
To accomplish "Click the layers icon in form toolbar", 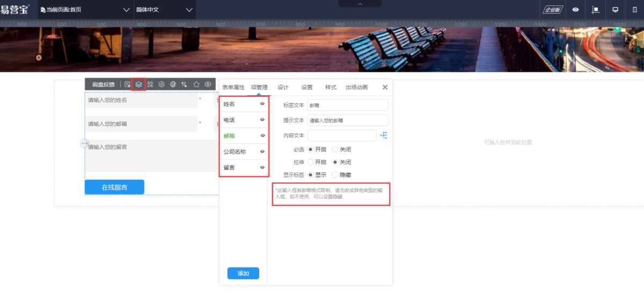I will click(138, 84).
